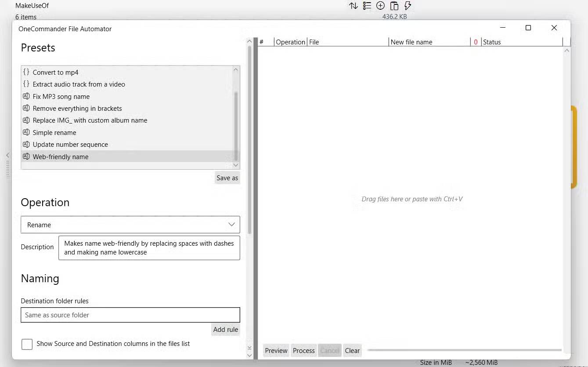Click the clipboard paste icon in the background toolbar
This screenshot has width=588, height=367.
point(394,6)
